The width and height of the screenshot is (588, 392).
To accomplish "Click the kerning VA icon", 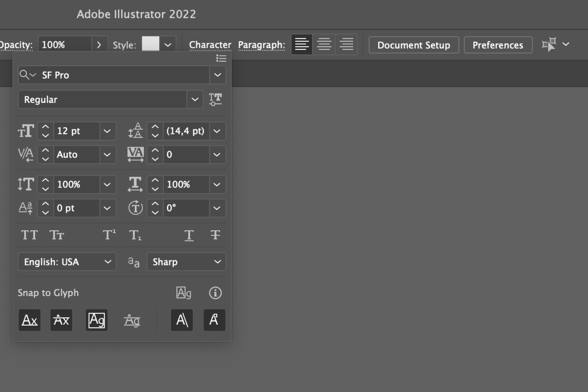I will tap(26, 154).
